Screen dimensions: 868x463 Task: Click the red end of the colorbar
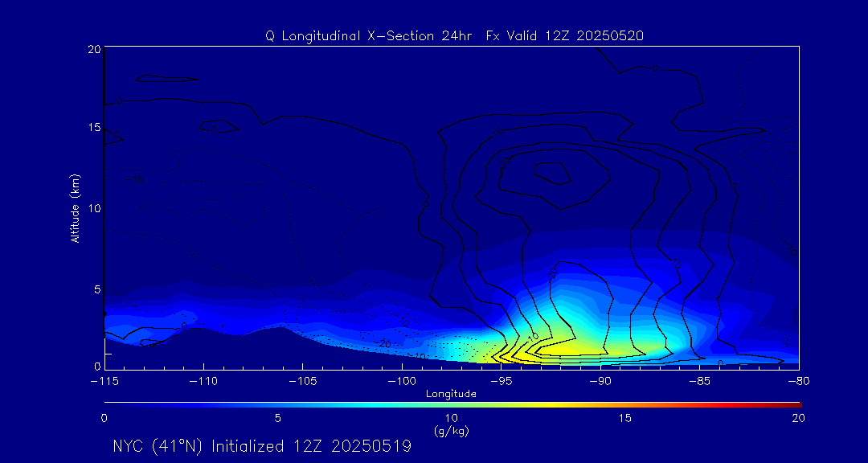click(x=796, y=404)
